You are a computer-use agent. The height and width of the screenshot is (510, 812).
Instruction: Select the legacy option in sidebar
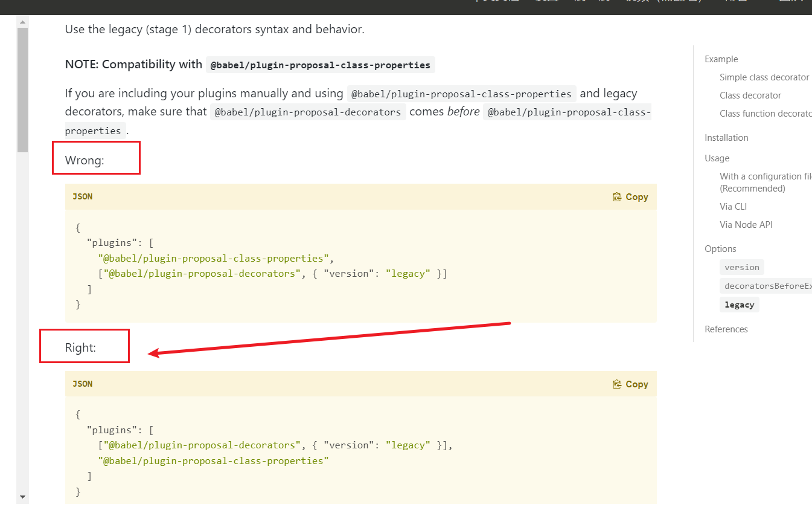(x=740, y=305)
